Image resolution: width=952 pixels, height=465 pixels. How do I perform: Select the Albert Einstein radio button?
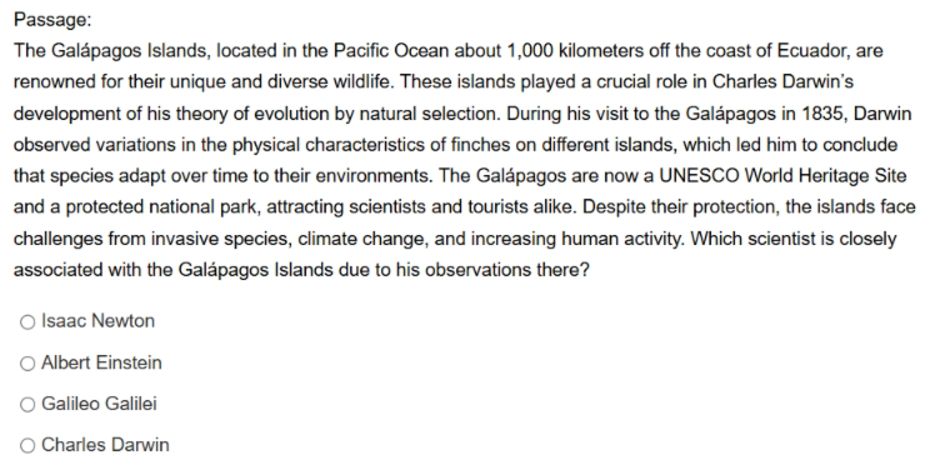27,364
